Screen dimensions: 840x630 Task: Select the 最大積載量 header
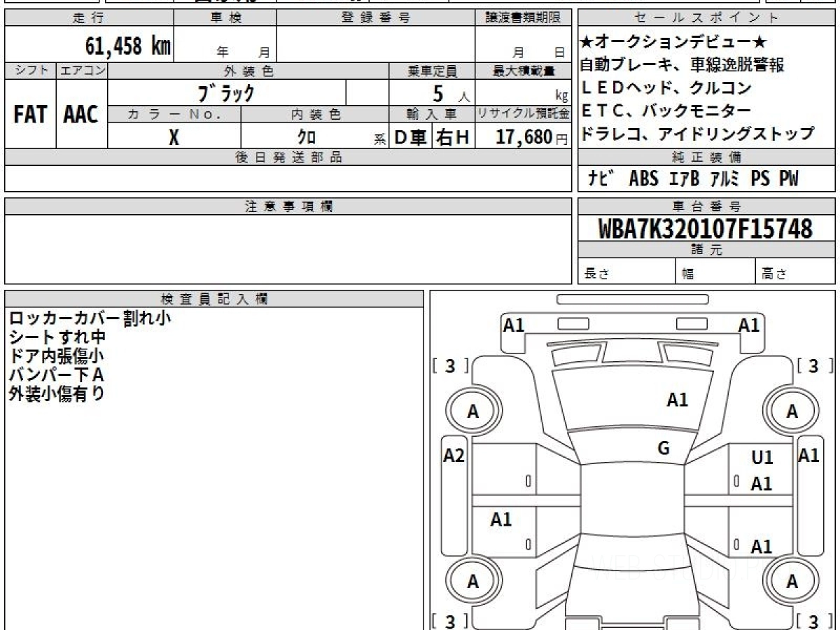pos(523,71)
